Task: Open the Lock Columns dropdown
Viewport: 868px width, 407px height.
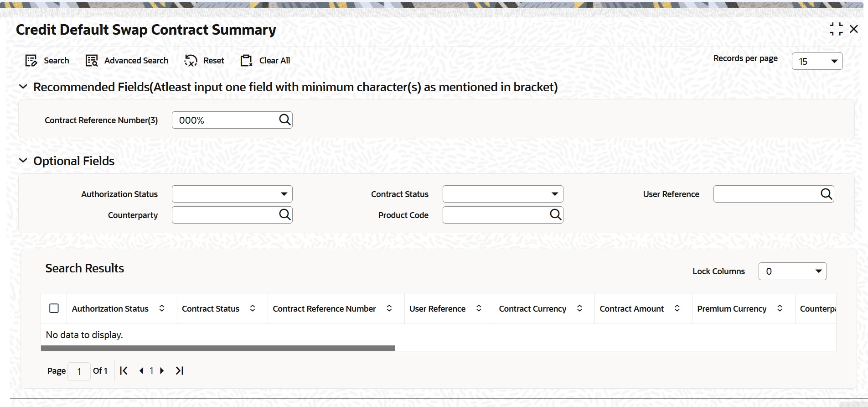Action: [x=792, y=271]
